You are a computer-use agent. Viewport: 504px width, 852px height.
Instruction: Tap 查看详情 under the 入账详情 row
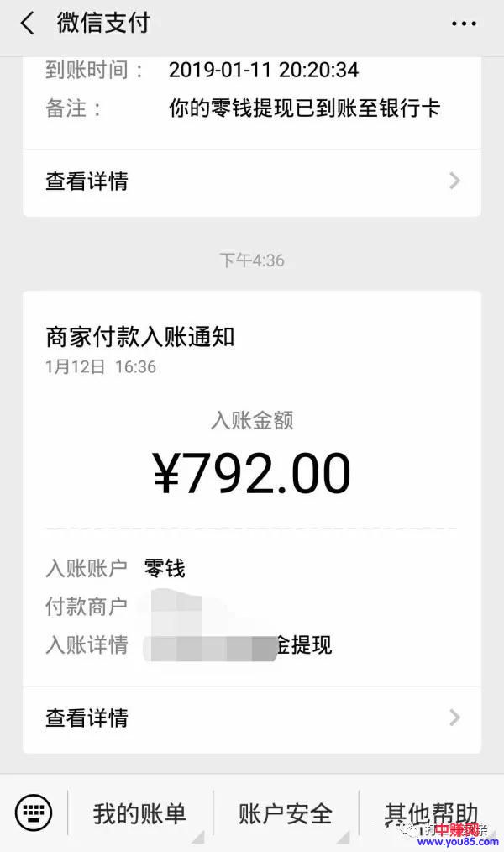pyautogui.click(x=87, y=718)
